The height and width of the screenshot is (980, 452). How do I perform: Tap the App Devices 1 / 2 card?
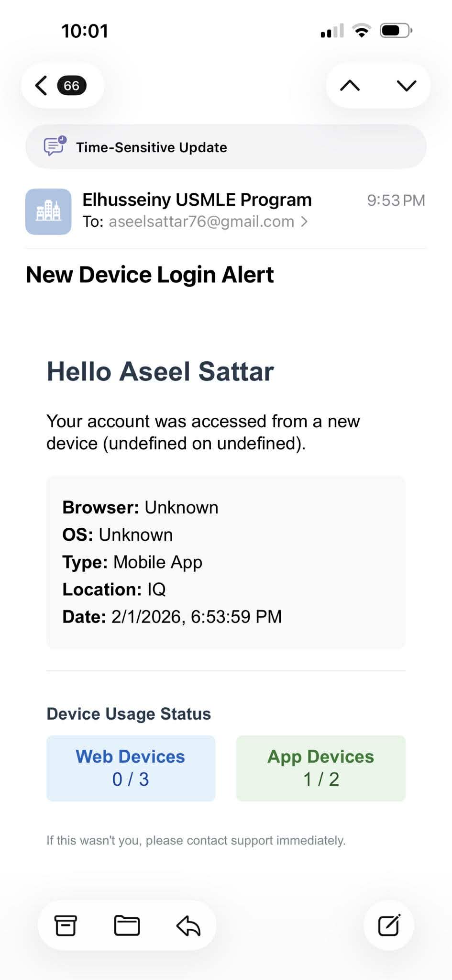point(320,768)
